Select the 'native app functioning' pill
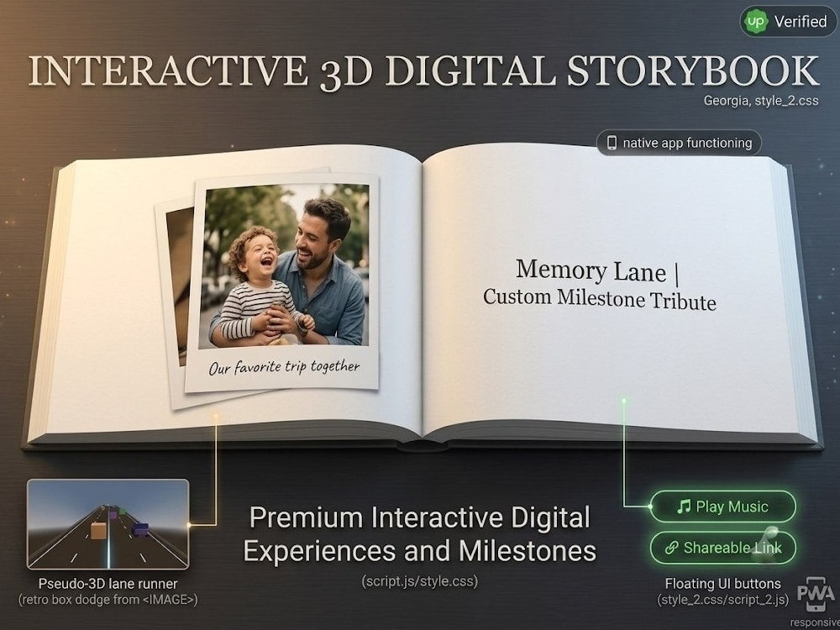This screenshot has height=630, width=840. (679, 143)
